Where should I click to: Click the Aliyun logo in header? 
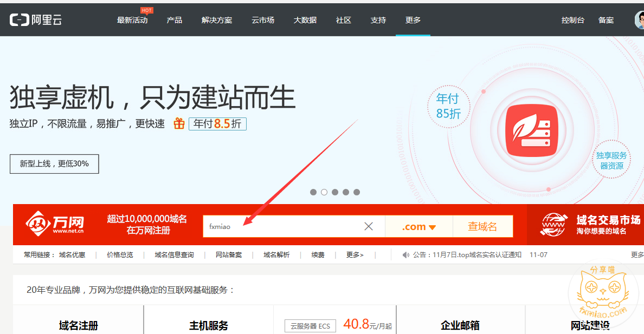[36, 19]
